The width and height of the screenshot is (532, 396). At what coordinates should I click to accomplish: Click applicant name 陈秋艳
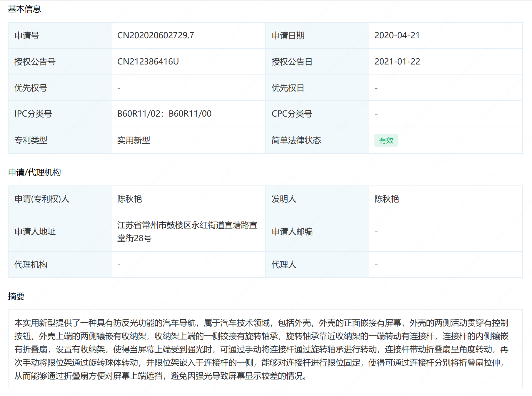pos(129,199)
